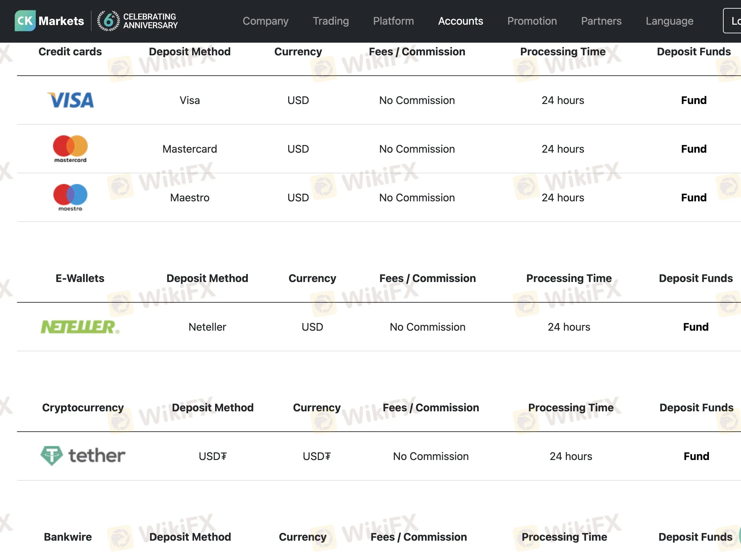Screen dimensions: 741x560
Task: Click USD currency in the Mastercard row
Action: click(x=298, y=149)
